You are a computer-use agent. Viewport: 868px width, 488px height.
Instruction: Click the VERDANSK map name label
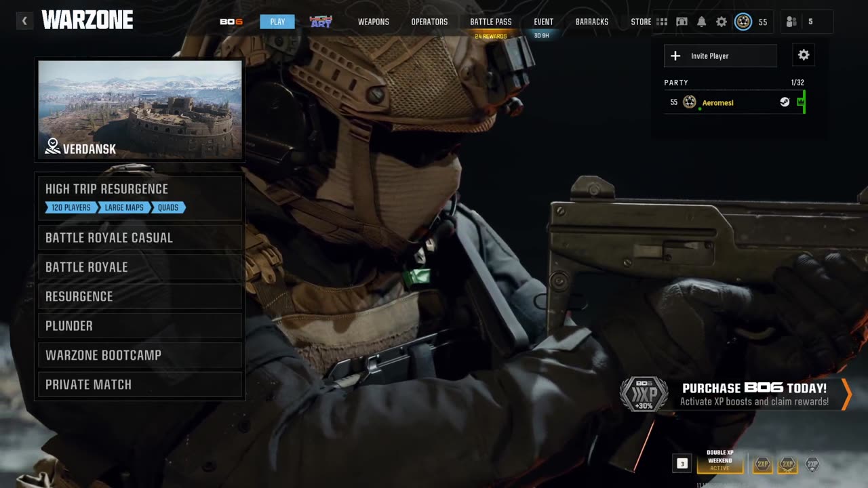(x=90, y=149)
